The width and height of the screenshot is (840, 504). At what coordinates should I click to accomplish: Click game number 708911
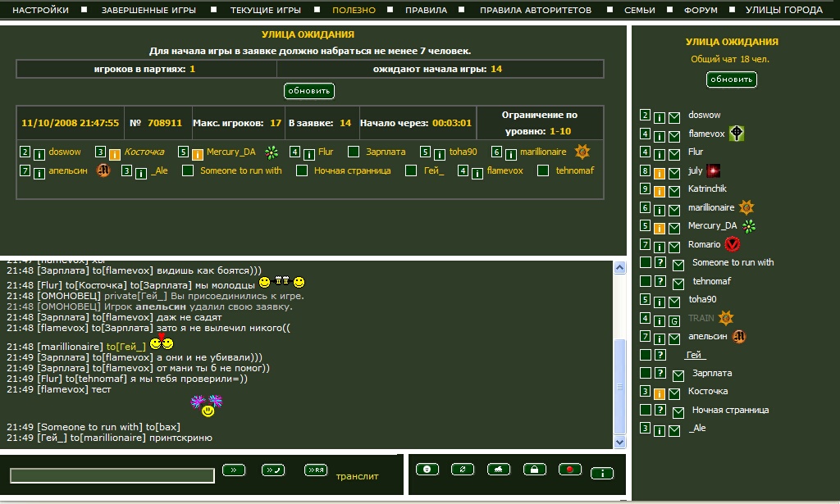coord(164,123)
